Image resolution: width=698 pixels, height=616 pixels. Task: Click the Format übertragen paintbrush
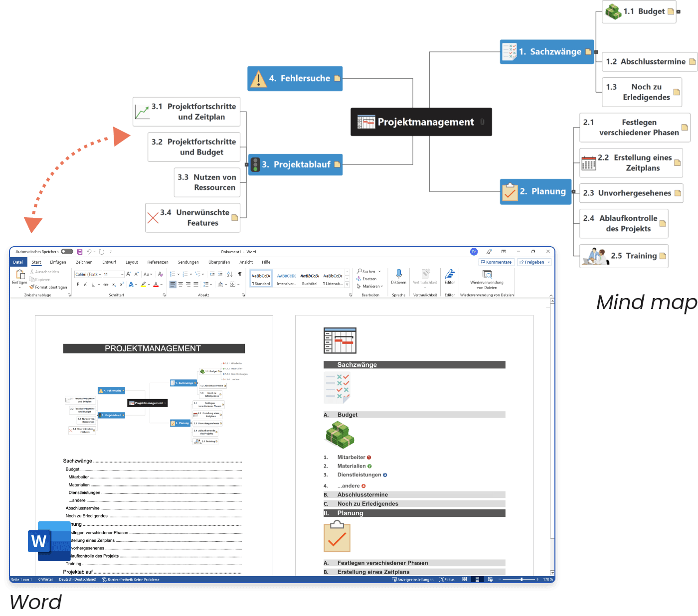(x=48, y=287)
